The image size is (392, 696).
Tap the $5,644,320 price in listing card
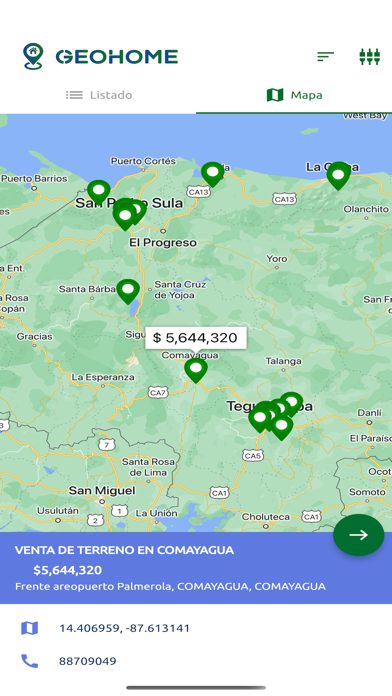click(67, 570)
